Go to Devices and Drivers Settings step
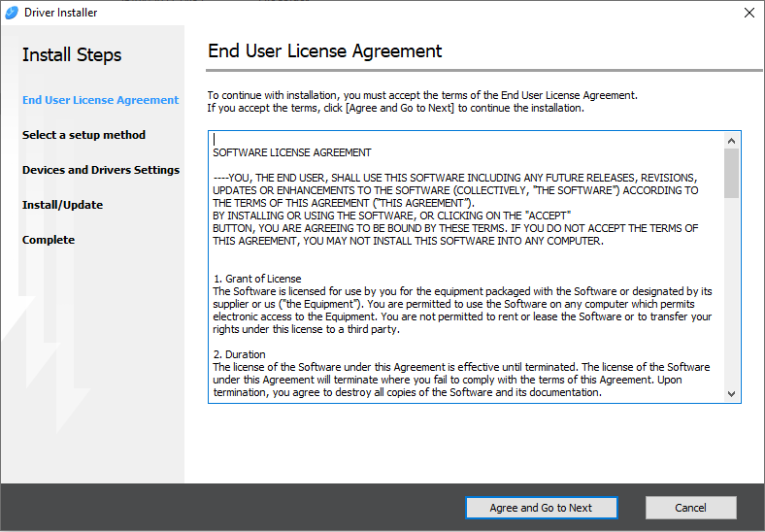This screenshot has width=765, height=532. [x=100, y=170]
